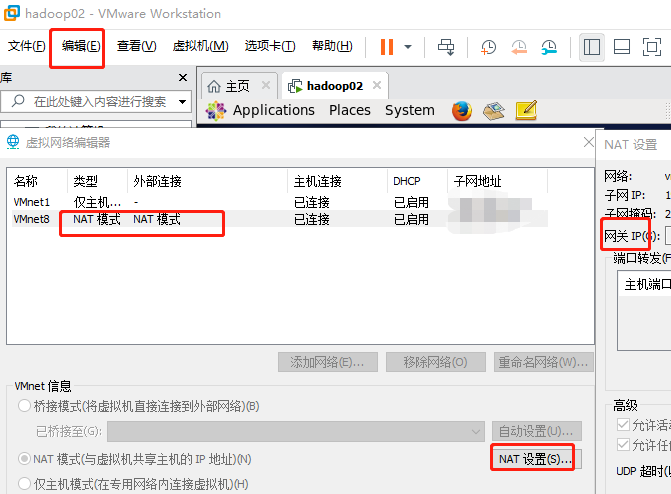
Task: Open the System menu in guest
Action: pos(410,110)
